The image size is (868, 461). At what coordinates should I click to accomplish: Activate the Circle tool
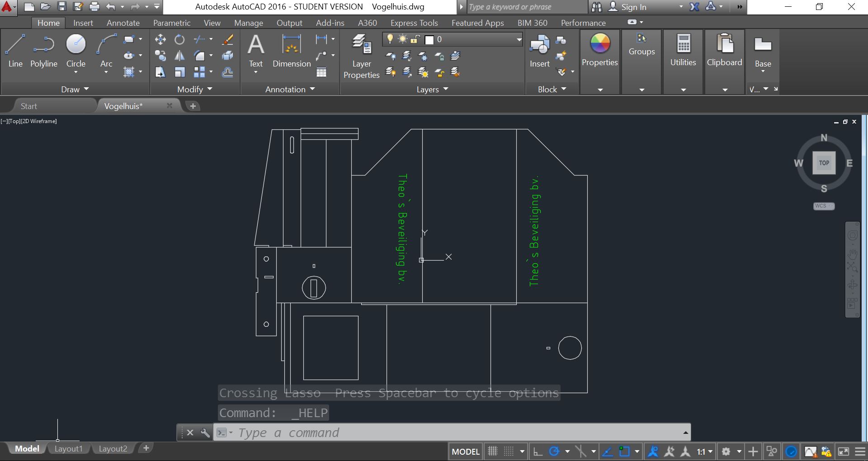tap(75, 50)
